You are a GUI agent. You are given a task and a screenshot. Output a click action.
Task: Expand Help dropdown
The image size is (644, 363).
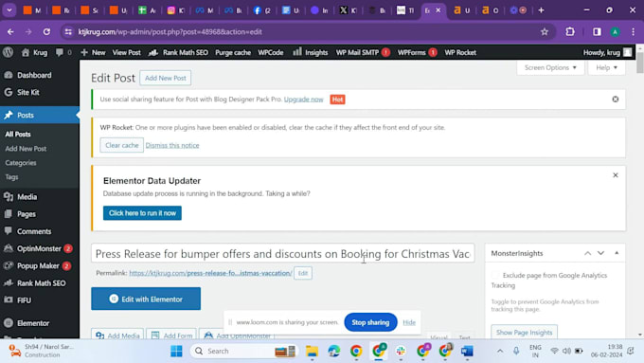[607, 67]
